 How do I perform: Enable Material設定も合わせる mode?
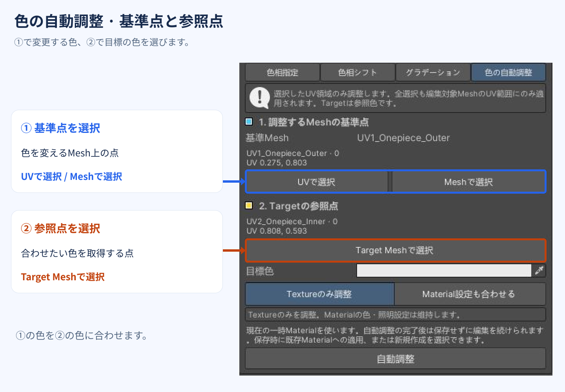469,294
